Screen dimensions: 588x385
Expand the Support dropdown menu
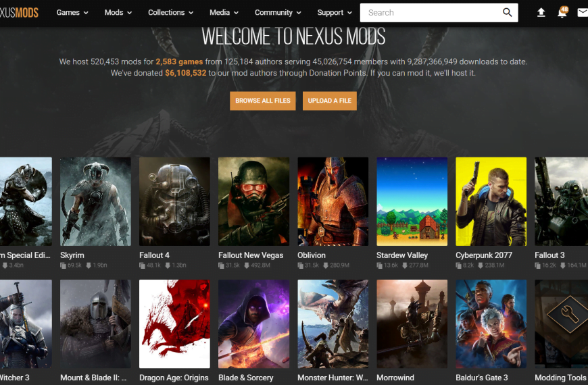[335, 12]
